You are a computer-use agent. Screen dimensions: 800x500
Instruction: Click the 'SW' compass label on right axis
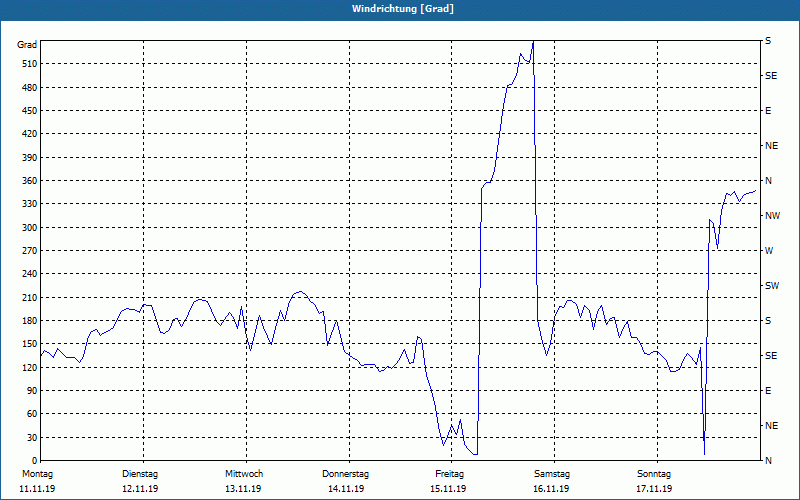point(772,286)
